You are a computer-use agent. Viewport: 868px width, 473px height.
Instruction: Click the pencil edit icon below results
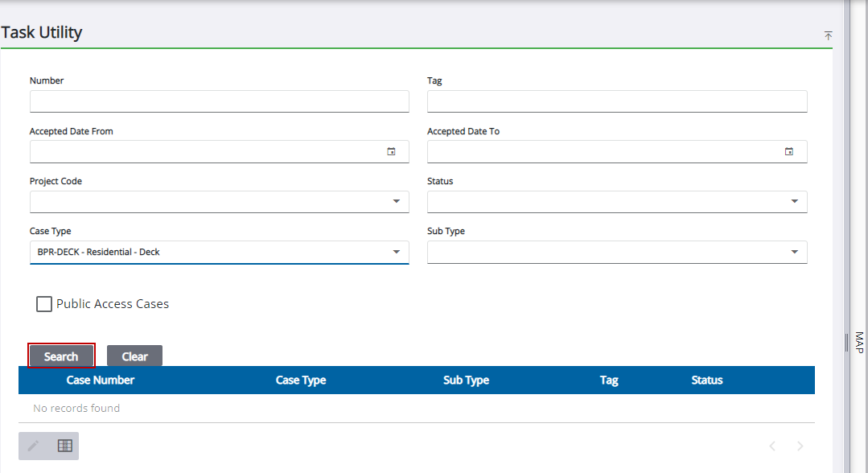coord(33,446)
